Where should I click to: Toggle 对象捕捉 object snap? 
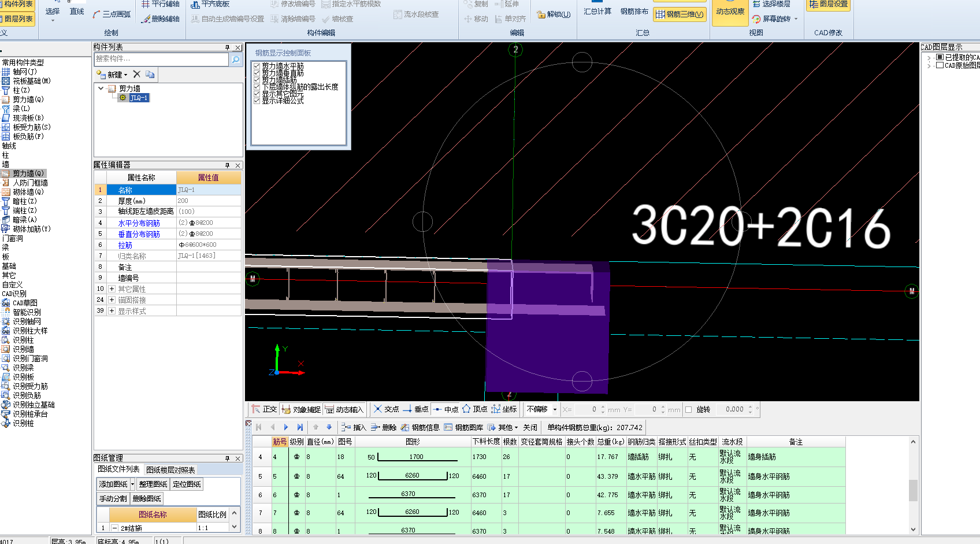click(x=300, y=409)
